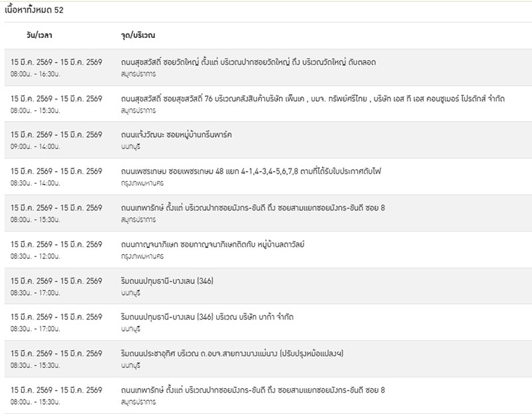Click the date in the ถนนกาญจนาภิเษก row
Viewport: 532px width, 414px height.
[x=57, y=244]
